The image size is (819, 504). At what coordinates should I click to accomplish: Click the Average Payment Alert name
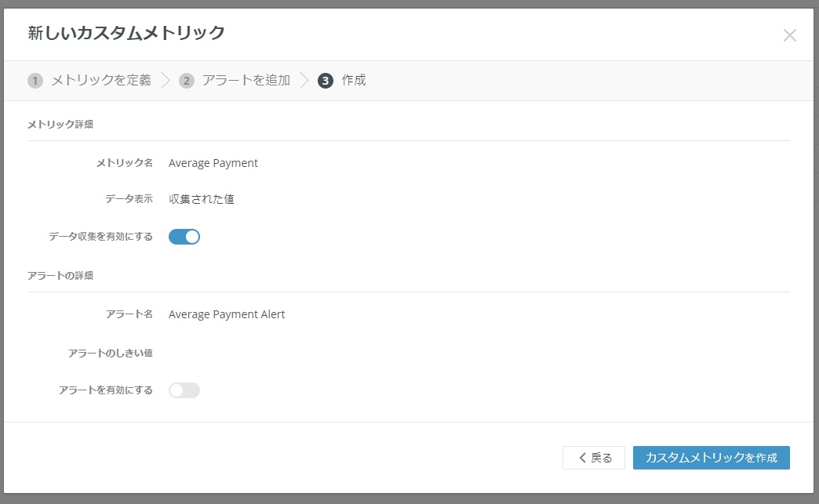coord(227,314)
